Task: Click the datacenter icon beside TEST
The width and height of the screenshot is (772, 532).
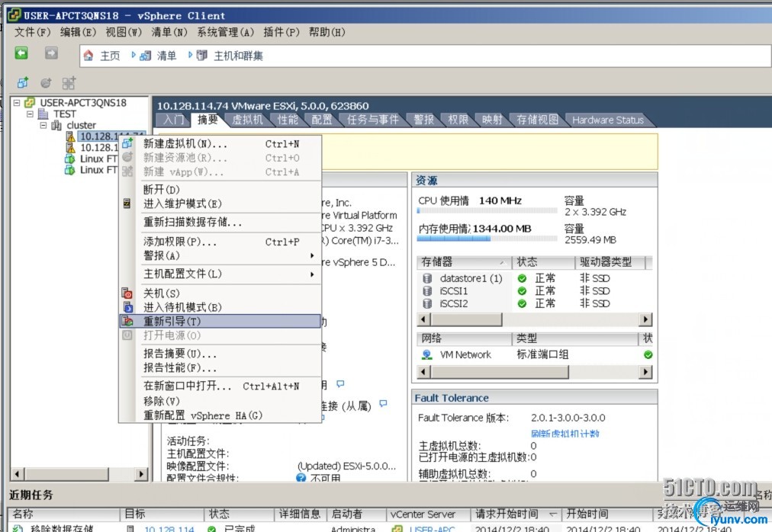Action: [43, 114]
